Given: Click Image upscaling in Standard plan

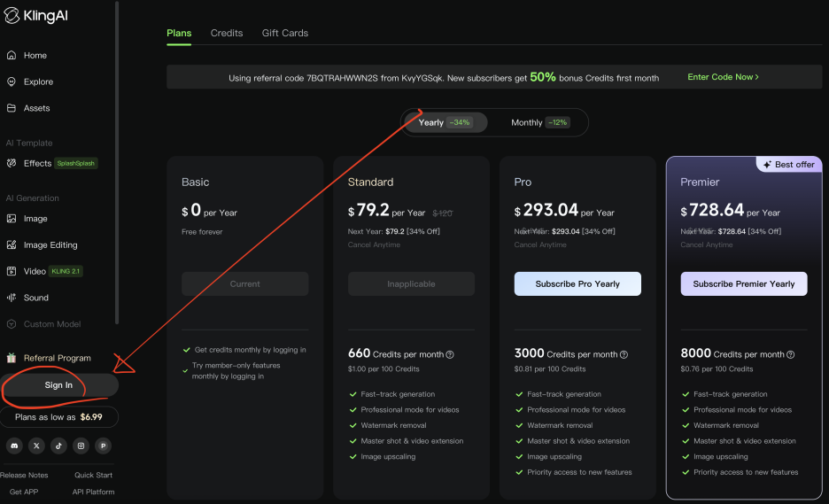Looking at the screenshot, I should click(x=388, y=457).
